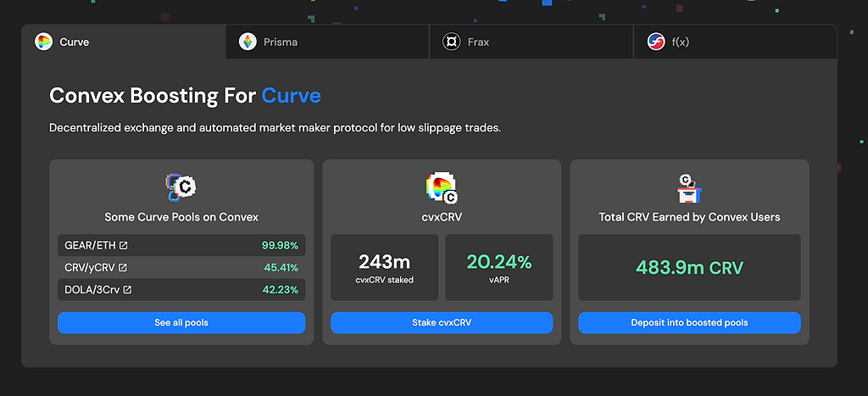Open the GEAR/ETH pool row

[181, 245]
